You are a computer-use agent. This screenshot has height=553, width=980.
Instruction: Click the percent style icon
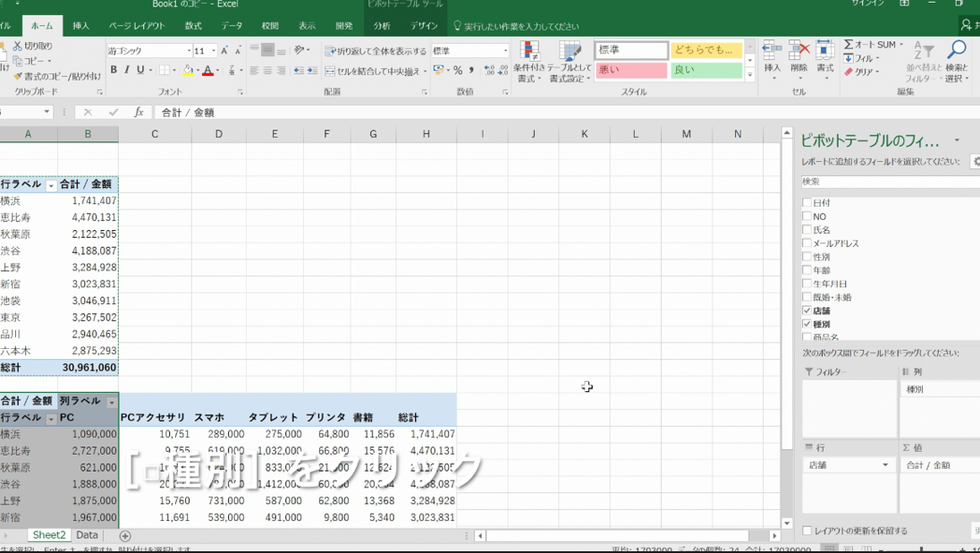(458, 70)
